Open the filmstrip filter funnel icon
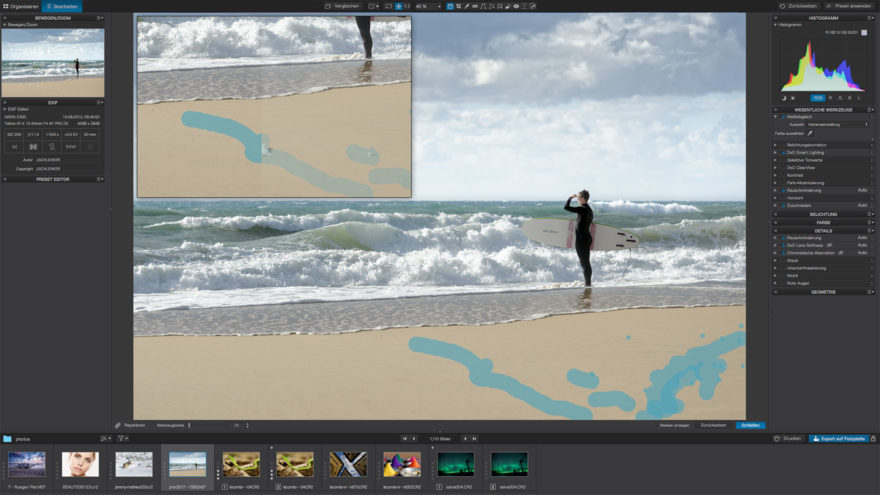 122,438
